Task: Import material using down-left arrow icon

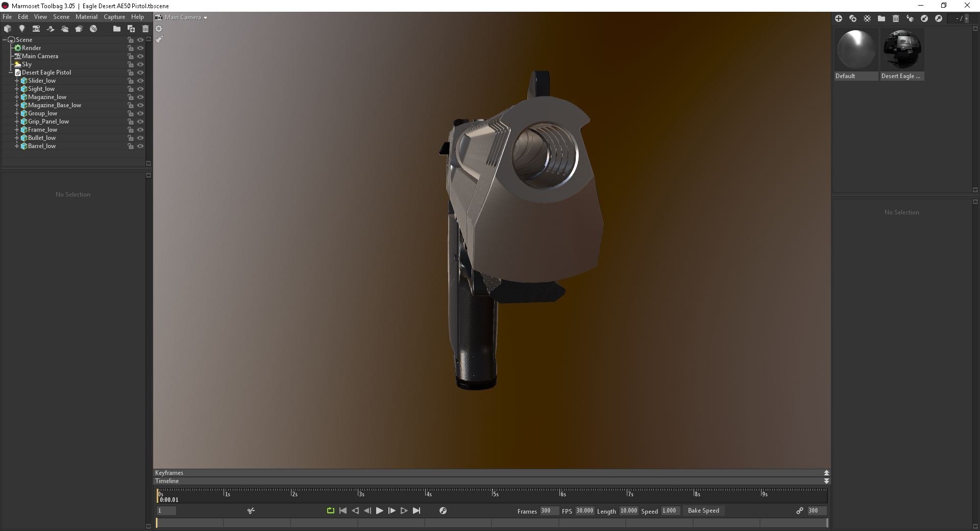Action: coord(924,18)
